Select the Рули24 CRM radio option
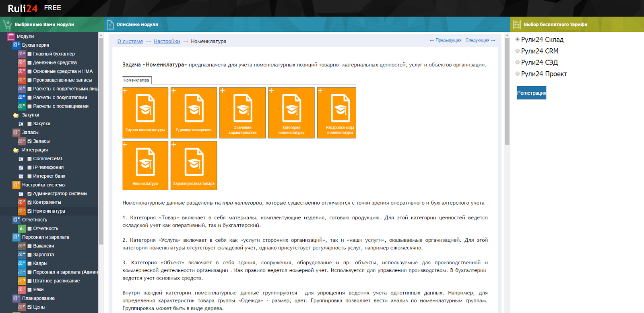Screen dimensions: 644x313 tap(518, 51)
